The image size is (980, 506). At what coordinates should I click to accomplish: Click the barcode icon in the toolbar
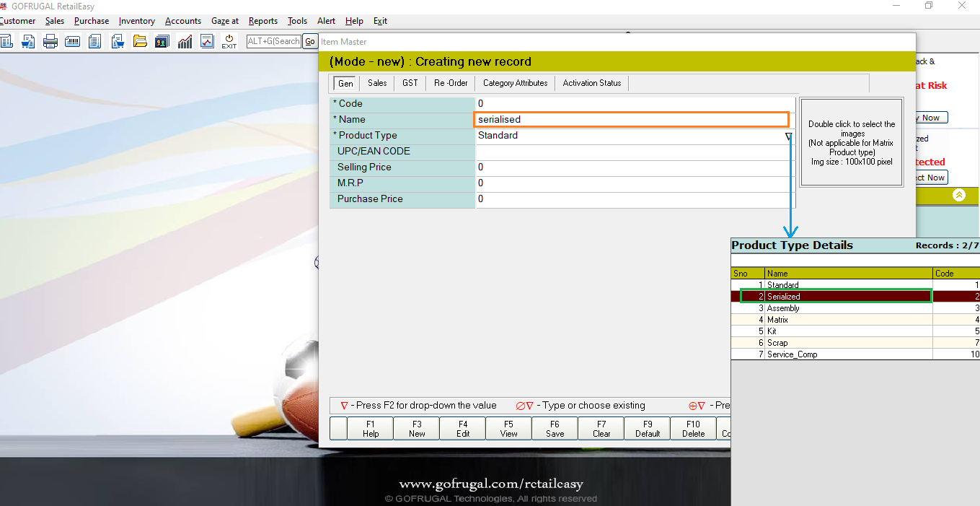(x=72, y=41)
